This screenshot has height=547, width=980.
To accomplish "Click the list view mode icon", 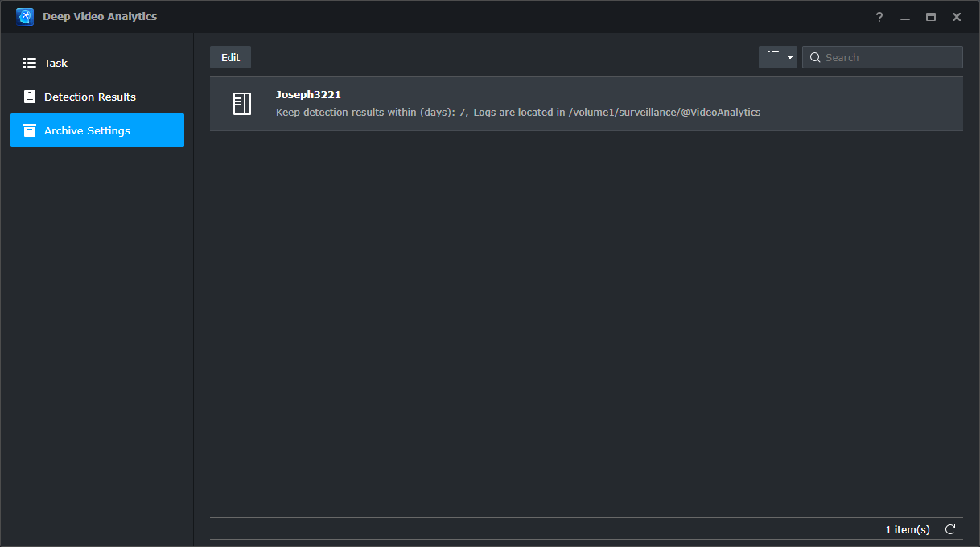I will pyautogui.click(x=773, y=57).
